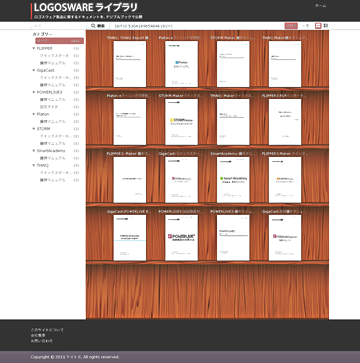
Task: Open the お問い合わせ footer link
Action: 42,341
